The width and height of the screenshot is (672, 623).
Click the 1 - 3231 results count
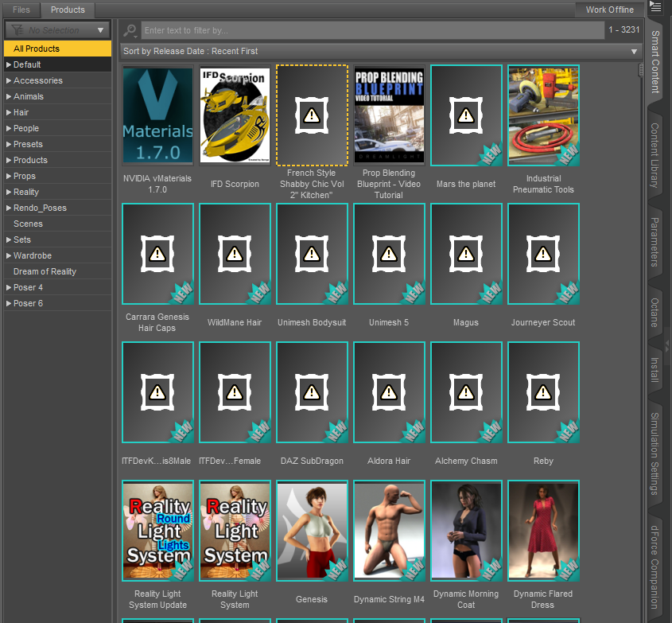(624, 29)
